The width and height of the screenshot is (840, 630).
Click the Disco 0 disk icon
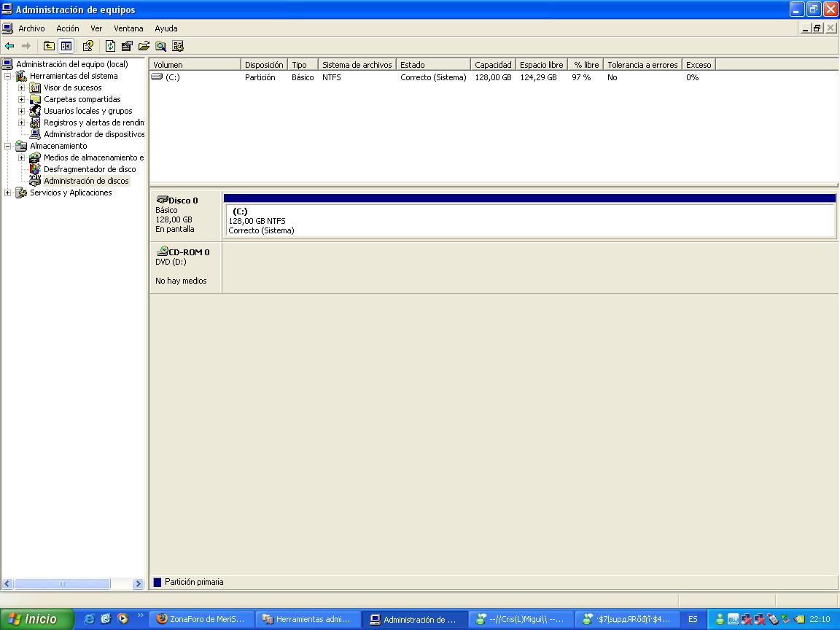click(x=162, y=200)
